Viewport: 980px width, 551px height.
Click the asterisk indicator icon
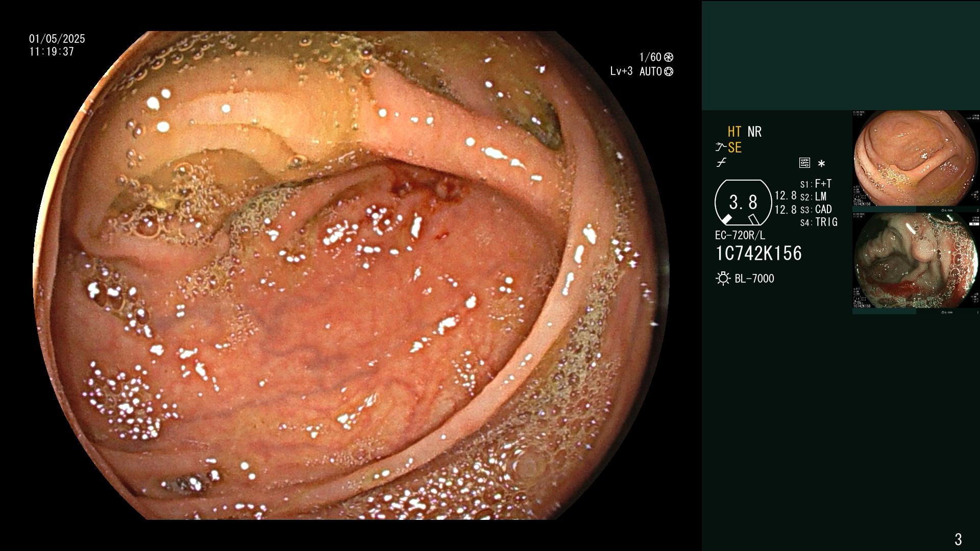pos(821,164)
